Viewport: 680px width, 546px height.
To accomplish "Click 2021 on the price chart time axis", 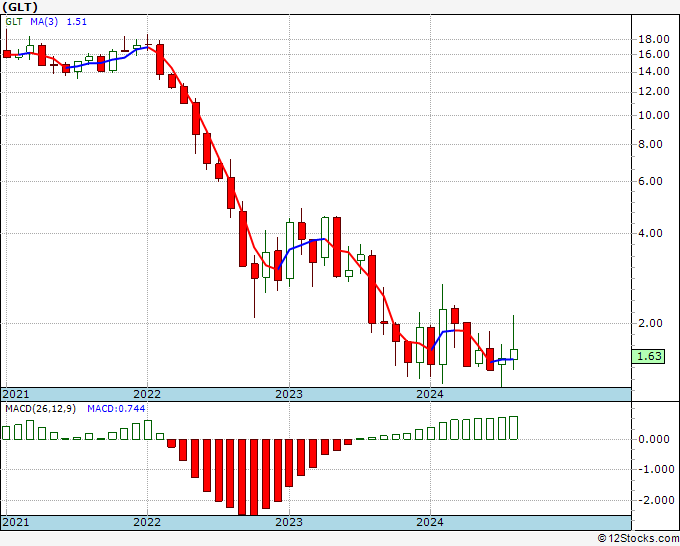I will [x=16, y=394].
